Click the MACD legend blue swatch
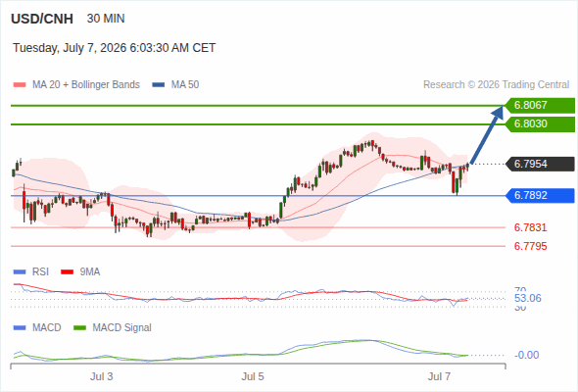This screenshot has height=392, width=578. (x=20, y=328)
